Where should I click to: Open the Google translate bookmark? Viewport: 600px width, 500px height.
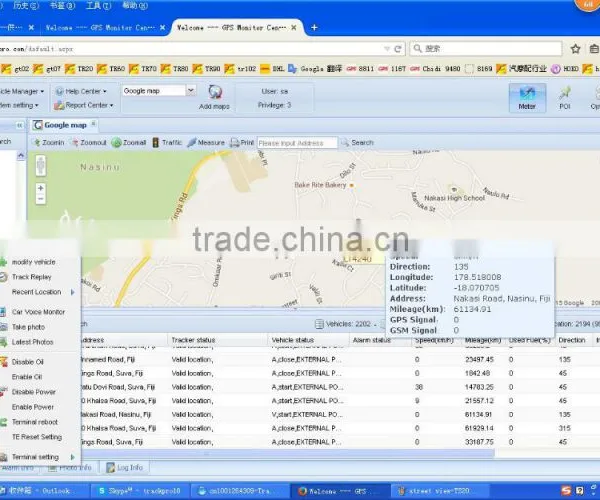[x=315, y=69]
